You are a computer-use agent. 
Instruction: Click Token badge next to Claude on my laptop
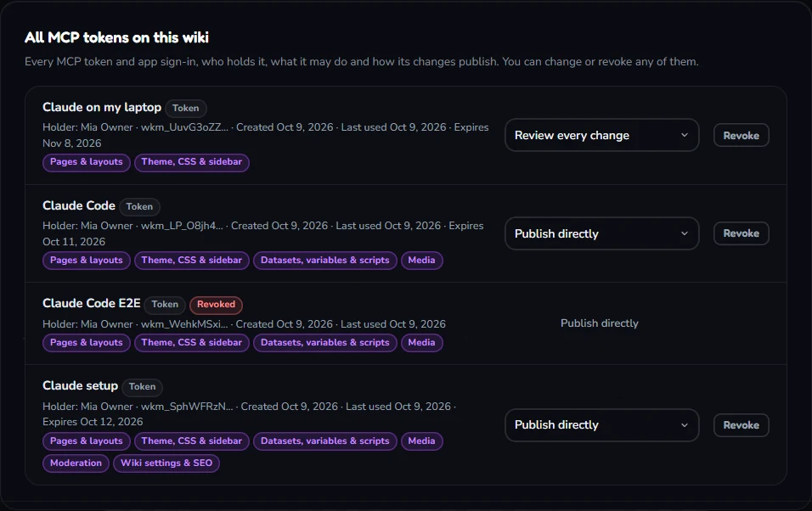pos(185,108)
